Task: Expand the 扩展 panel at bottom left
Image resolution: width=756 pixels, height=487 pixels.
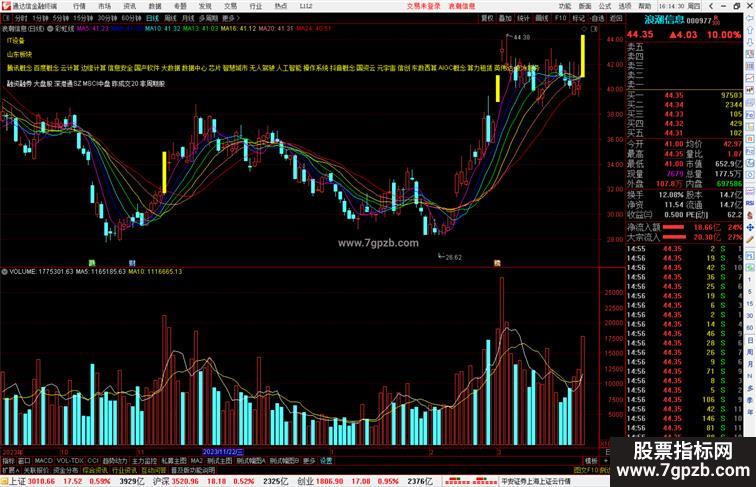Action: pos(10,470)
